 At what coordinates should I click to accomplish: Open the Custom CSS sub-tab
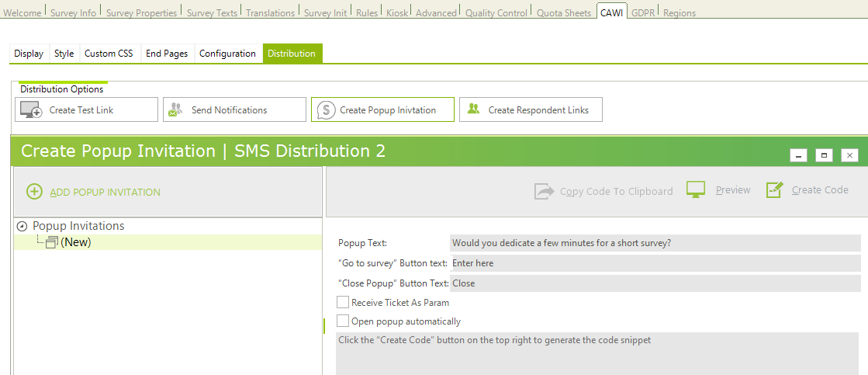click(x=109, y=54)
